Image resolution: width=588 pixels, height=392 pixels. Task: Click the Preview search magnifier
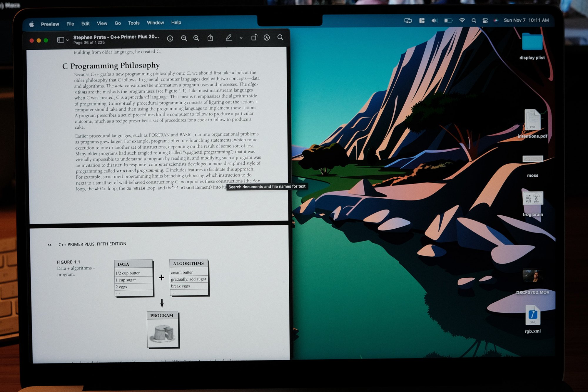[280, 37]
